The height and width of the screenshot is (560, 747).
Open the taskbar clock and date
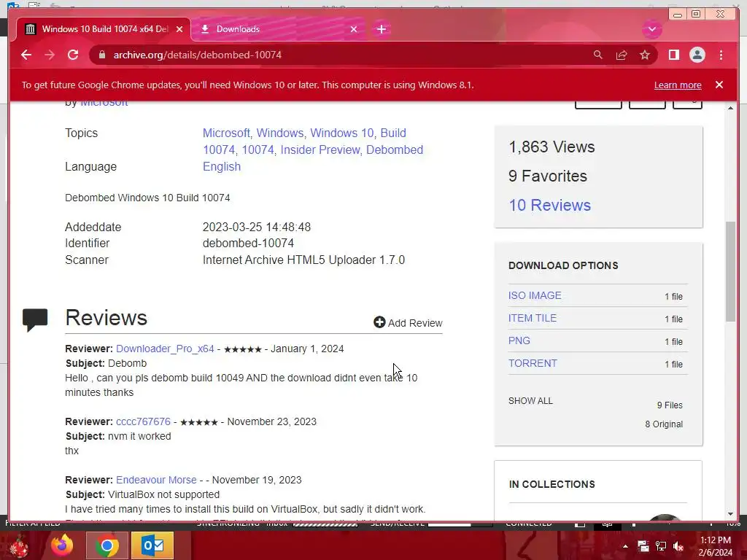pyautogui.click(x=716, y=546)
